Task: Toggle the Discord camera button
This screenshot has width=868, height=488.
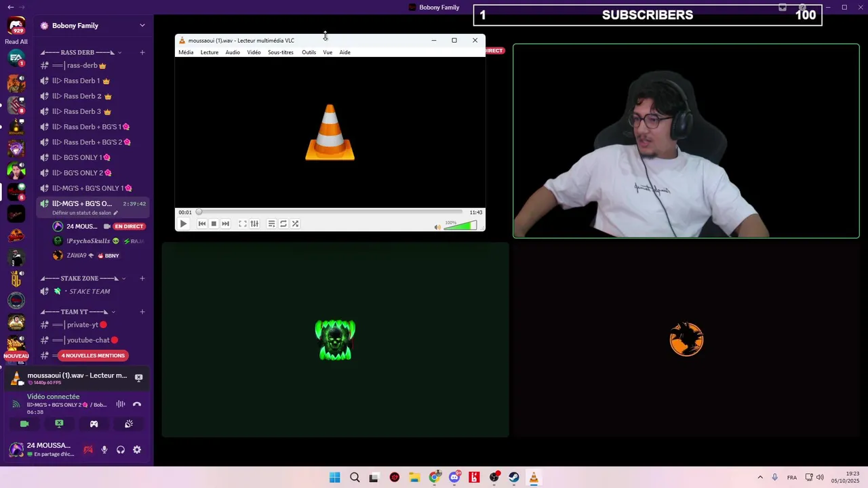Action: tap(24, 424)
